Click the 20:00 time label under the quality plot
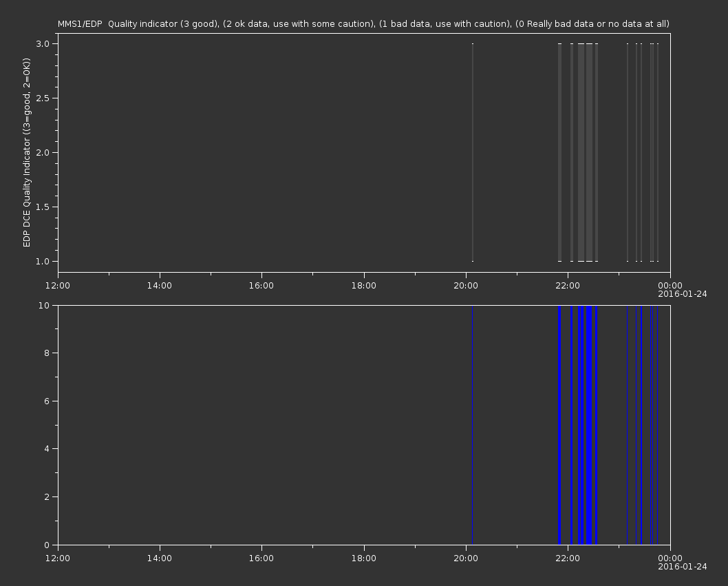Screen dimensions: 728x586 click(x=466, y=285)
